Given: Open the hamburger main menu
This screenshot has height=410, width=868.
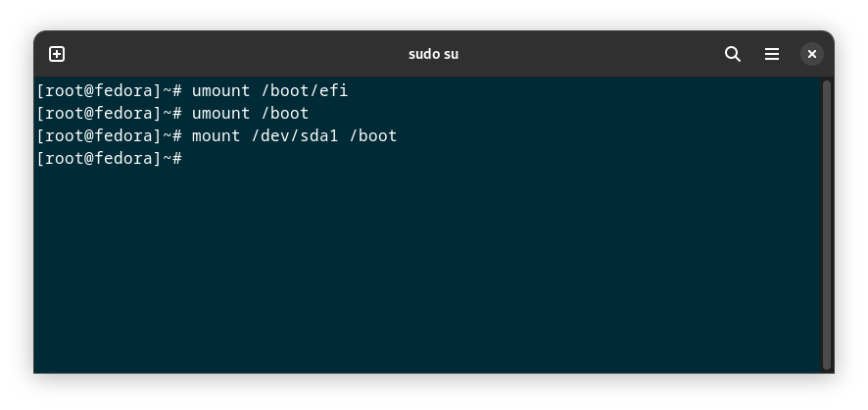Looking at the screenshot, I should click(x=772, y=54).
